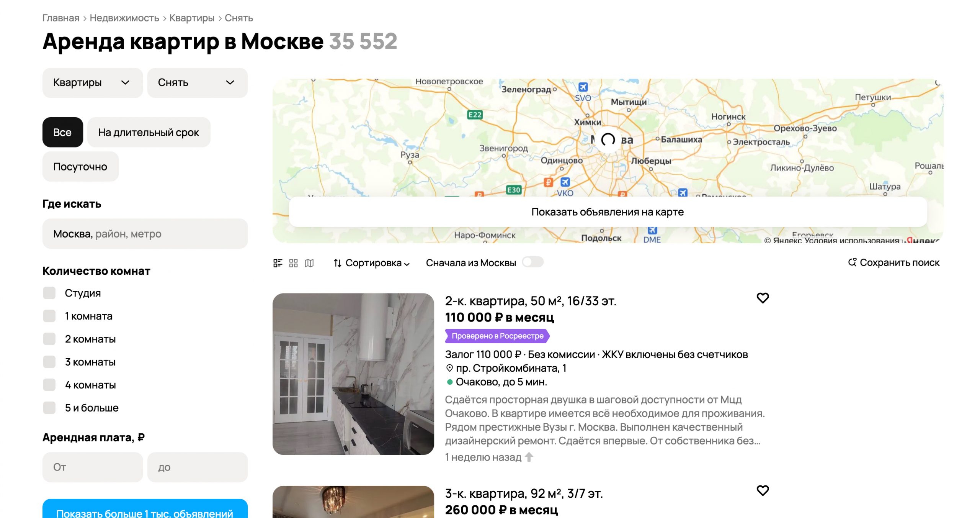Check the 2 комнаты checkbox
The height and width of the screenshot is (518, 980).
coord(49,339)
